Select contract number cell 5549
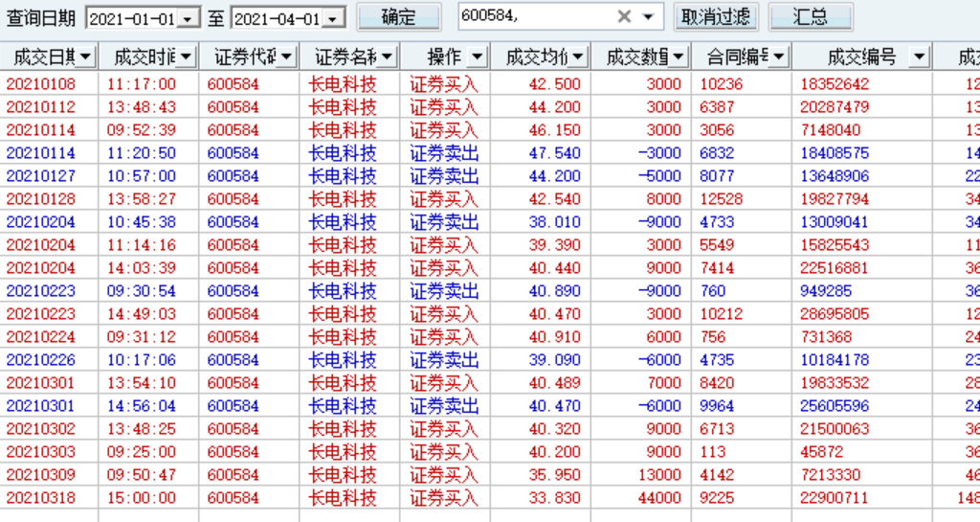980x522 pixels. pyautogui.click(x=717, y=245)
